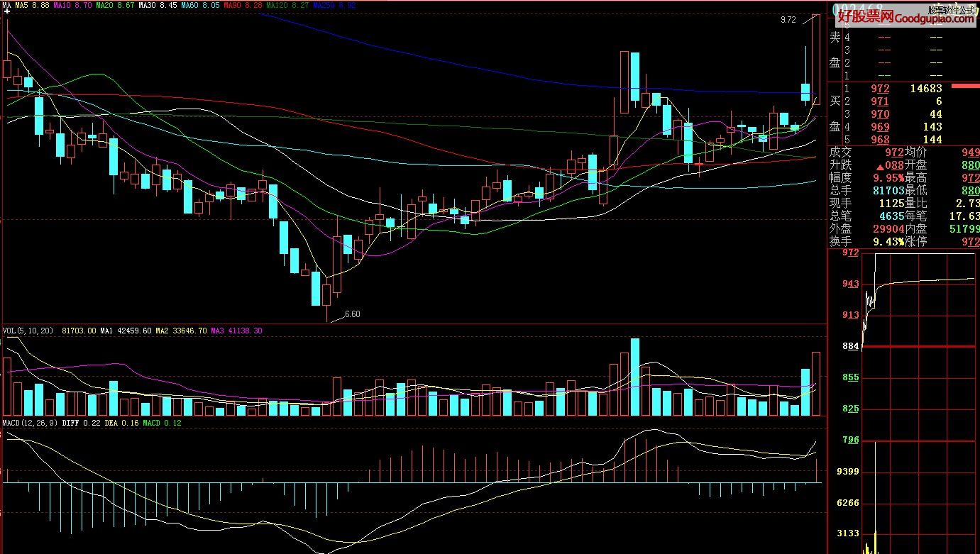The image size is (980, 554).
Task: Click the 6266 intraday volume axis label
Action: click(848, 503)
